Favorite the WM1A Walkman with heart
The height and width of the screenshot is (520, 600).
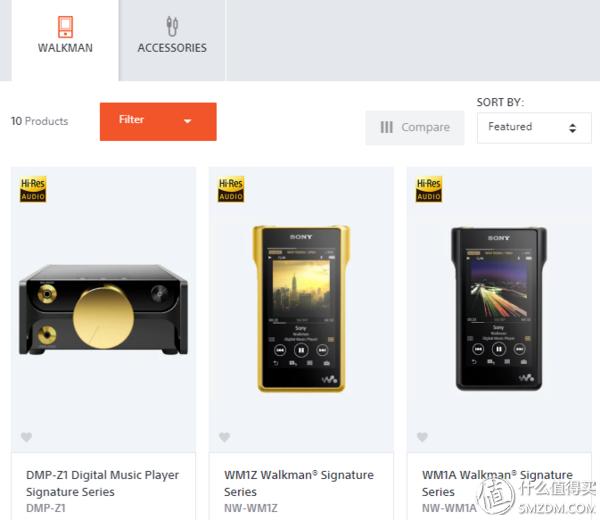(x=422, y=437)
